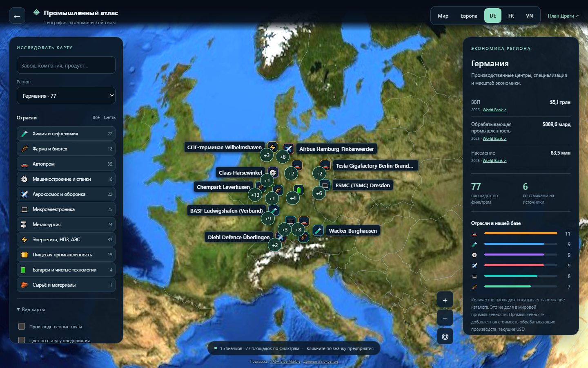Click Все to select all industries
Viewport: 588px width, 368px height.
[96, 117]
